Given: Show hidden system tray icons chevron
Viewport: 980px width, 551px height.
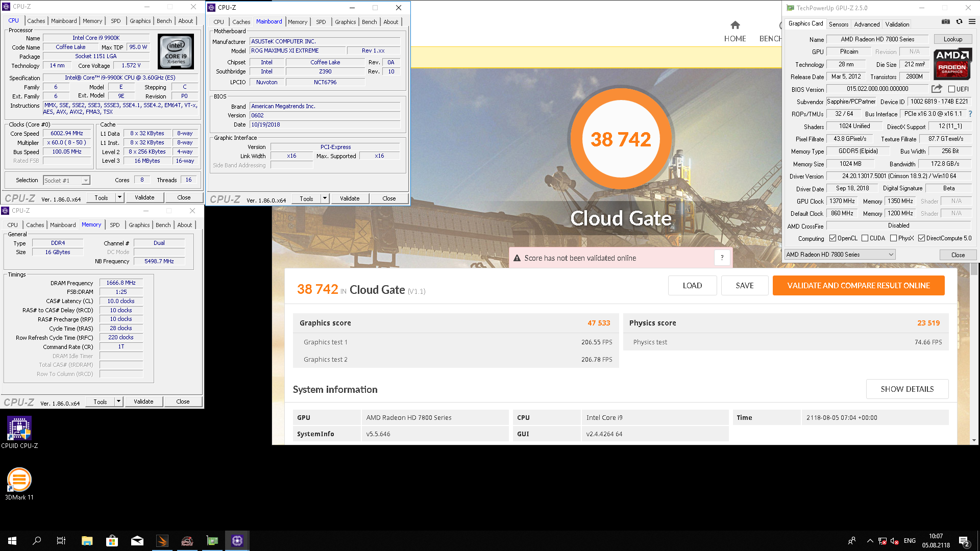Looking at the screenshot, I should point(870,541).
